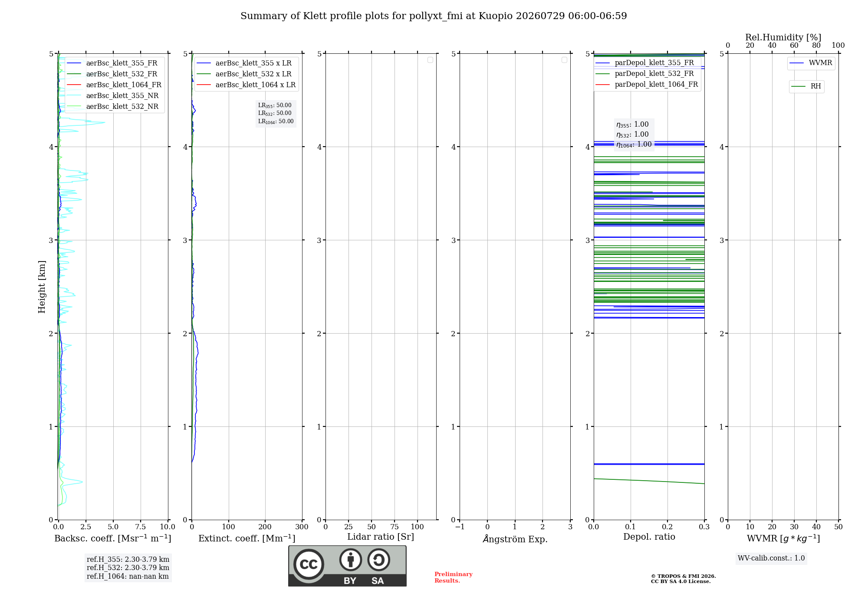This screenshot has width=868, height=590.
Task: Click the cyan aerBsc_klett_355_NR legend line
Action: pyautogui.click(x=74, y=95)
